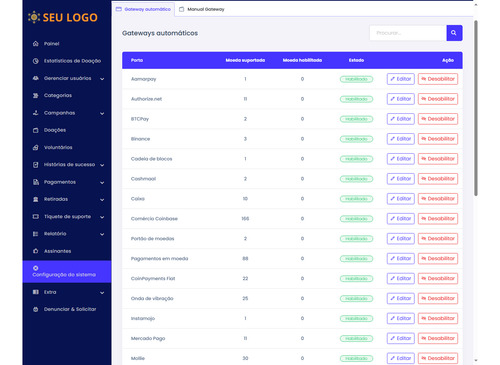The height and width of the screenshot is (365, 500).
Task: Open the Voluntários menu item
Action: [67, 147]
